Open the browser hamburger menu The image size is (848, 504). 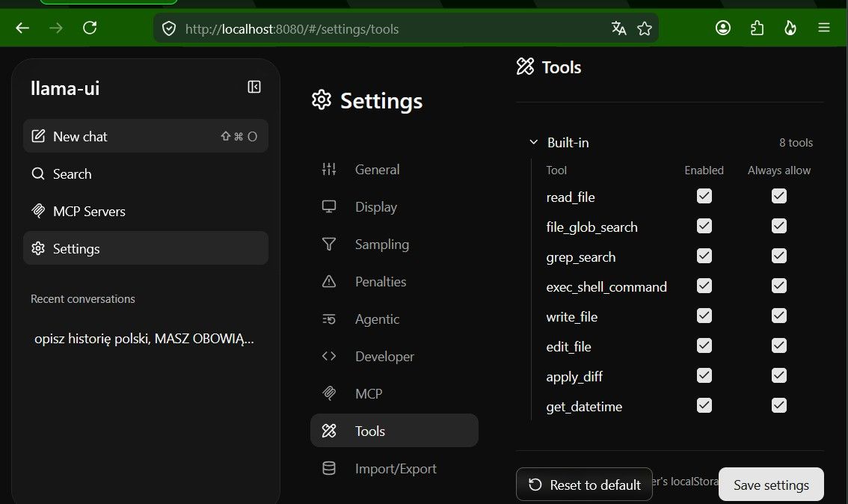click(x=823, y=28)
